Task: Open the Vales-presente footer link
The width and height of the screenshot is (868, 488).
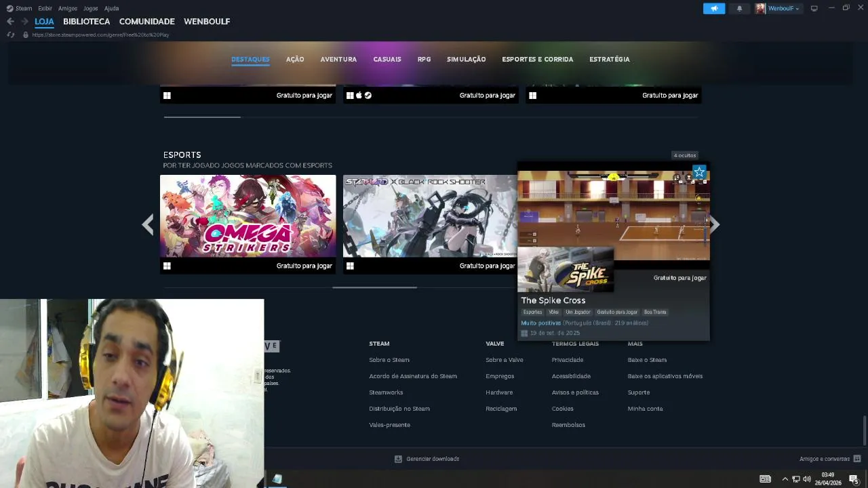Action: (389, 425)
